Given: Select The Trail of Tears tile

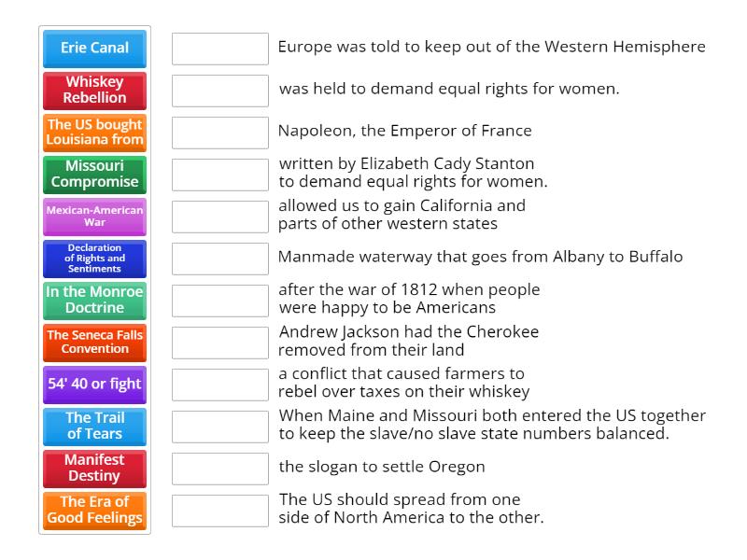Looking at the screenshot, I should [x=94, y=426].
